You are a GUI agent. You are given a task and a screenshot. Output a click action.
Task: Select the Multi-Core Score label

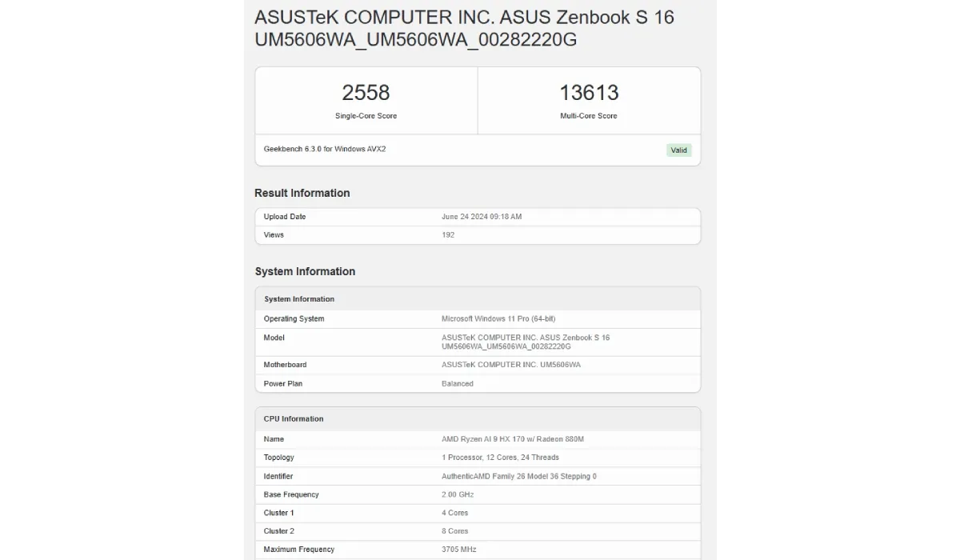(589, 116)
